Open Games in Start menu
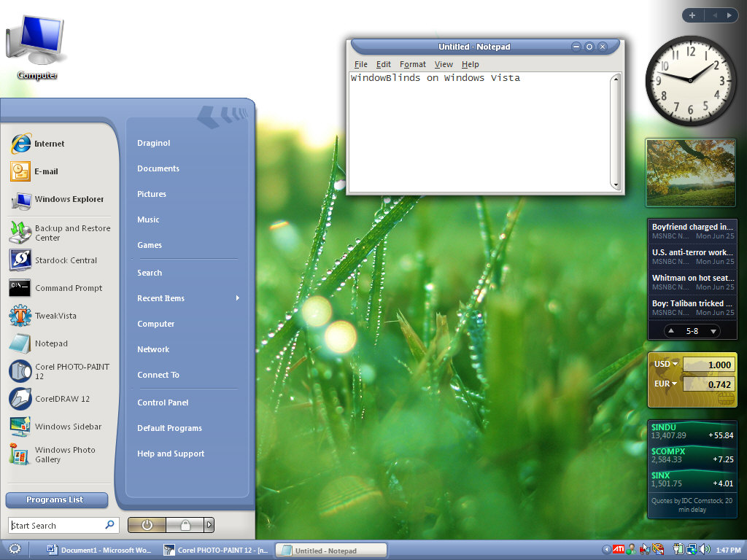The image size is (747, 560). (150, 245)
